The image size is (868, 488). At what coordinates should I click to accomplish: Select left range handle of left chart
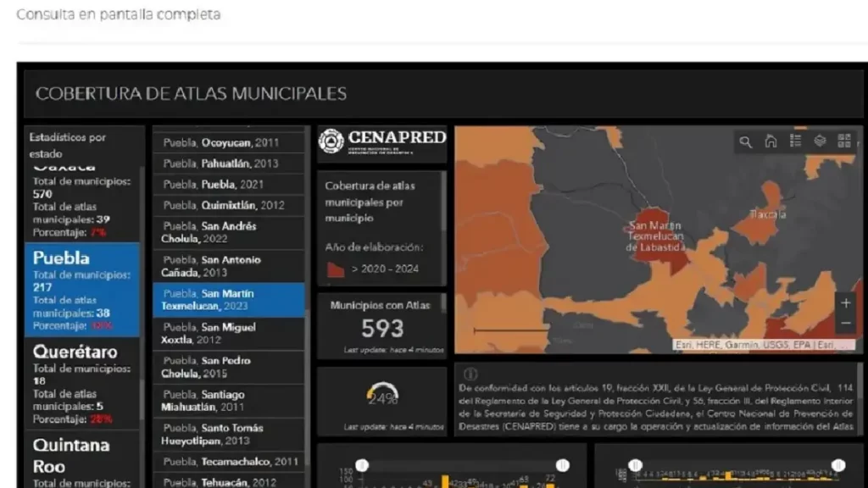[x=362, y=465]
